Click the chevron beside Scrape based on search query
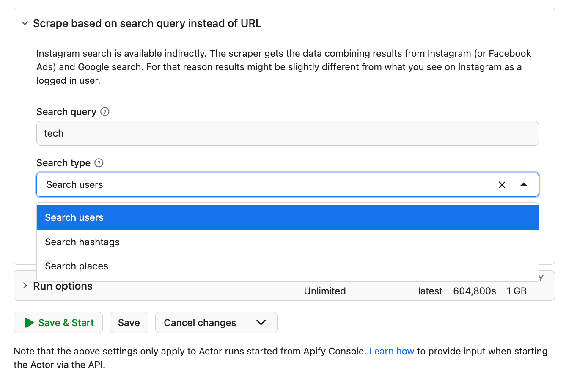 point(25,23)
